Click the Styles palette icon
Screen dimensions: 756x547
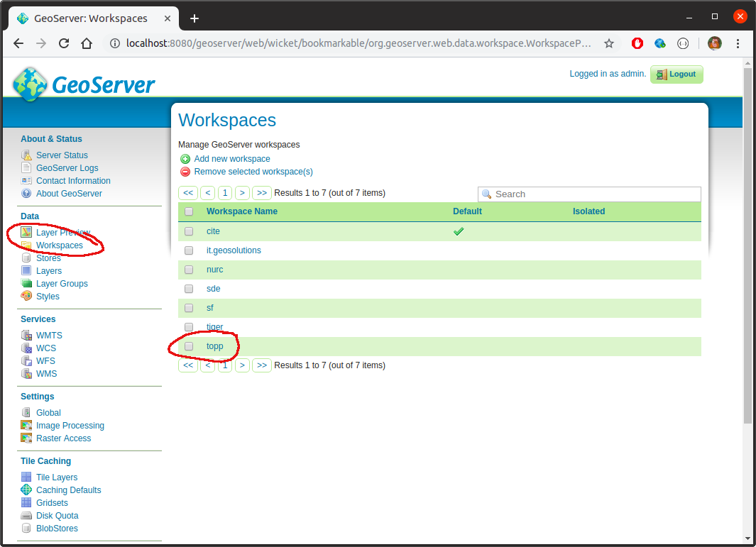click(26, 296)
